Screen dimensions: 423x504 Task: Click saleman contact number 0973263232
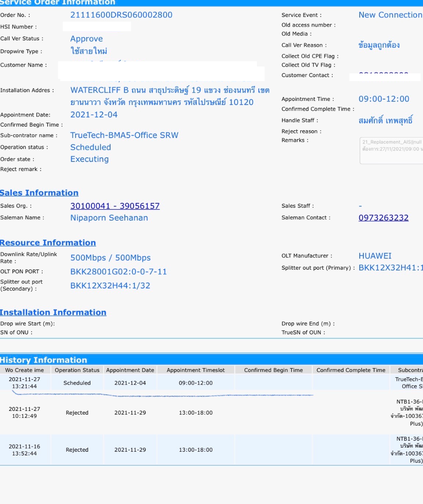(x=384, y=218)
